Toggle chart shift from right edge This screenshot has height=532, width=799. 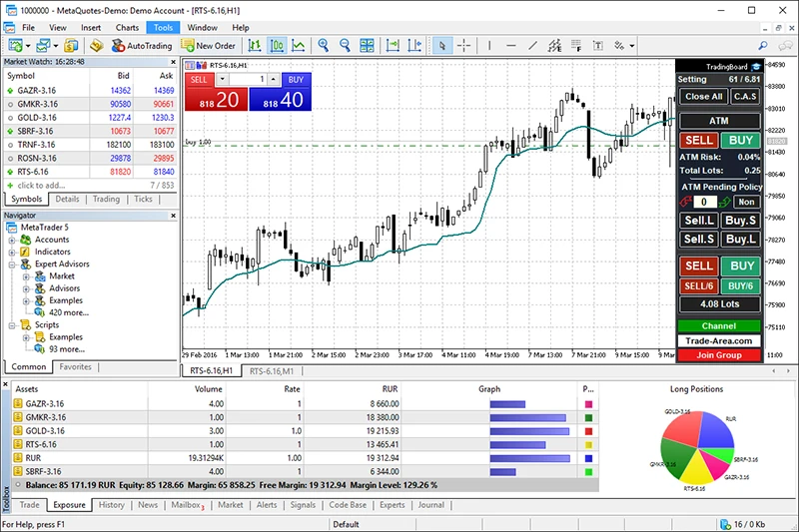414,46
